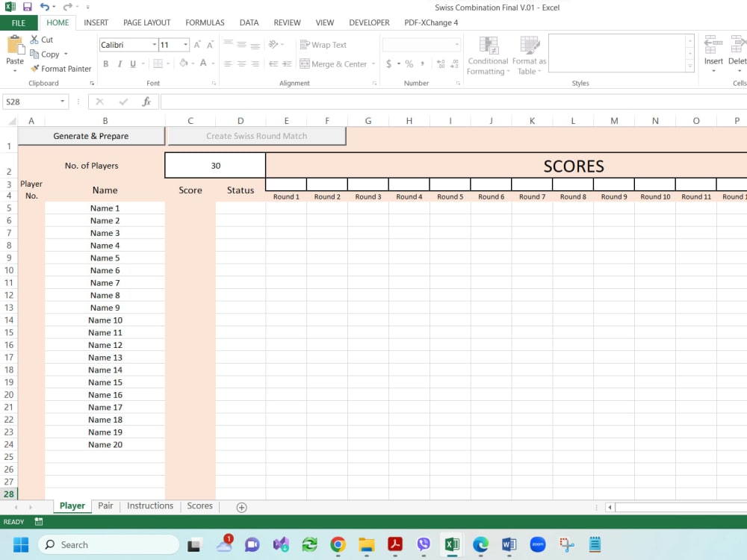Screen dimensions: 747x560
Task: Click the Insert Cells icon
Action: [713, 51]
